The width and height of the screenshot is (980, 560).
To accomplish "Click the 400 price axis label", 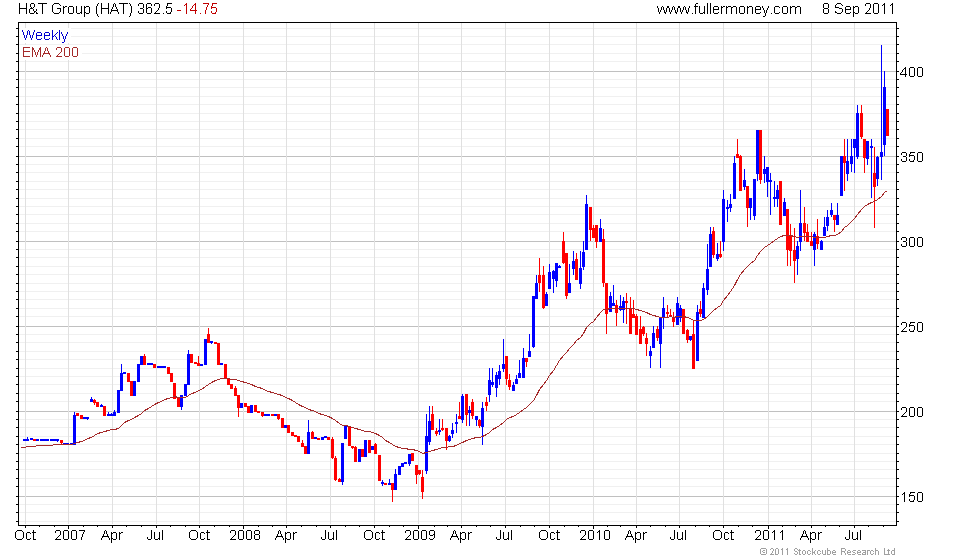I will 911,72.
